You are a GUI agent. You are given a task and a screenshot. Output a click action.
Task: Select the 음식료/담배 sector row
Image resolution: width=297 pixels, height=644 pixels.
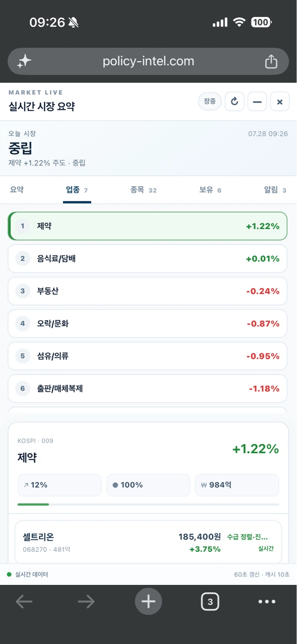coord(147,258)
